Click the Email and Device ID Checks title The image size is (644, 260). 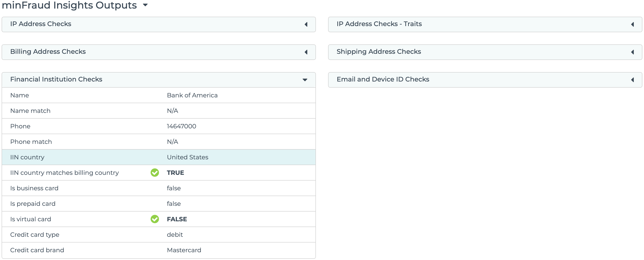(x=383, y=79)
